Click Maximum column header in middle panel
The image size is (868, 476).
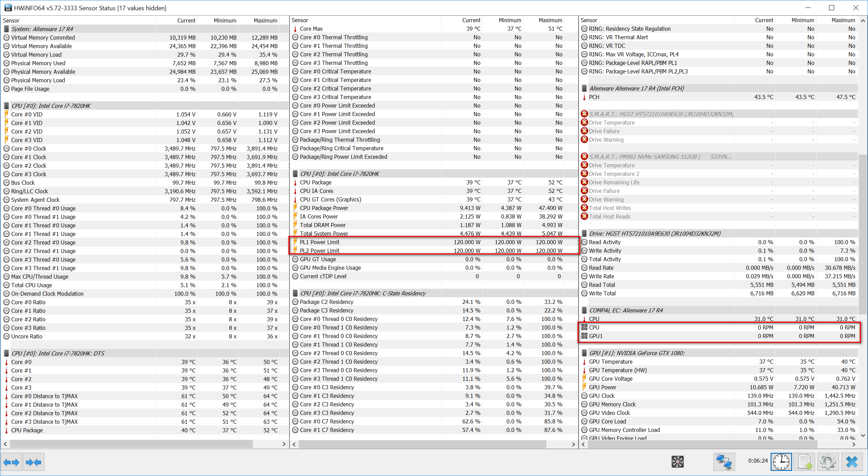543,20
